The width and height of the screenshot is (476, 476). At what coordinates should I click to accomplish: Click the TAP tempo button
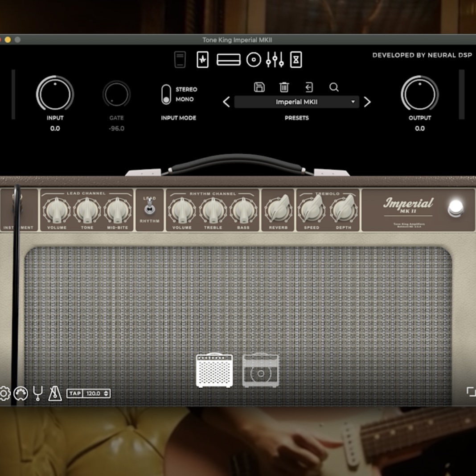[x=75, y=394]
